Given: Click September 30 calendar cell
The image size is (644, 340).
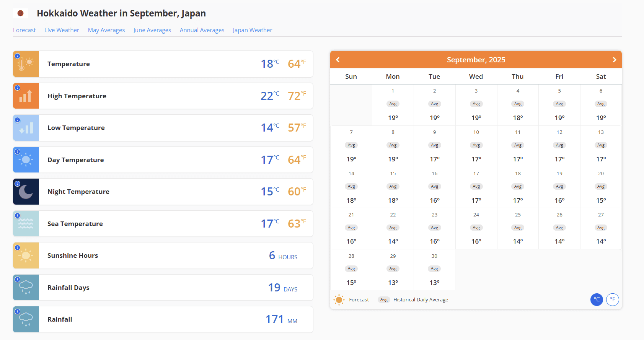Looking at the screenshot, I should (x=435, y=270).
